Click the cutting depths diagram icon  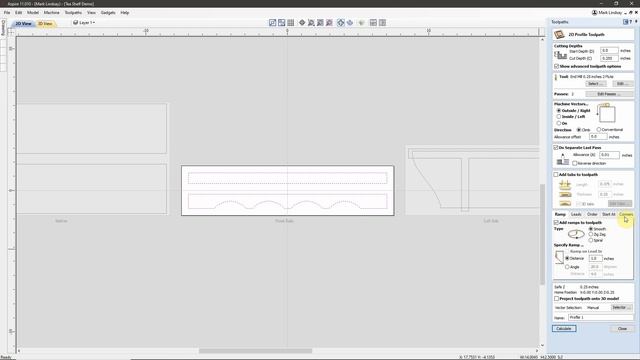point(560,55)
